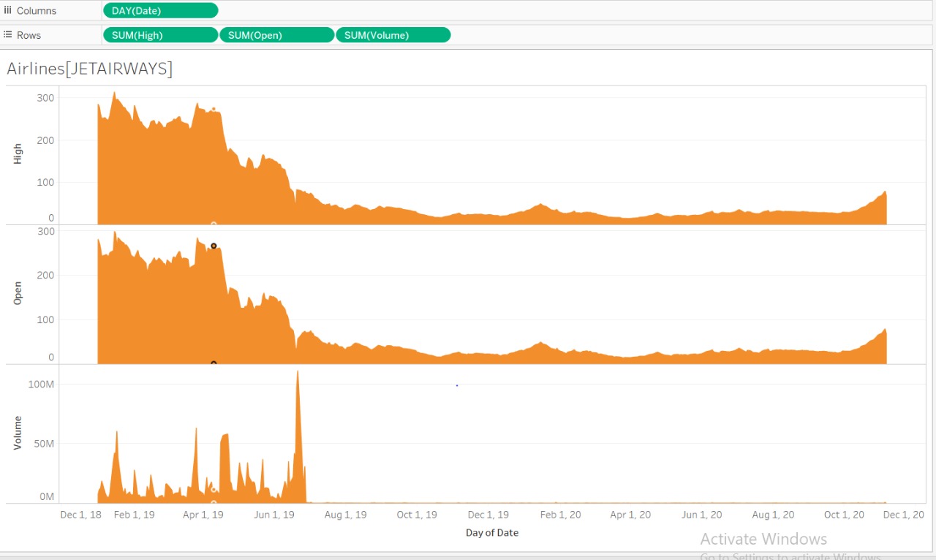This screenshot has height=560, width=936.
Task: Click the Jun 1, 20 axis tick label
Action: (x=702, y=515)
